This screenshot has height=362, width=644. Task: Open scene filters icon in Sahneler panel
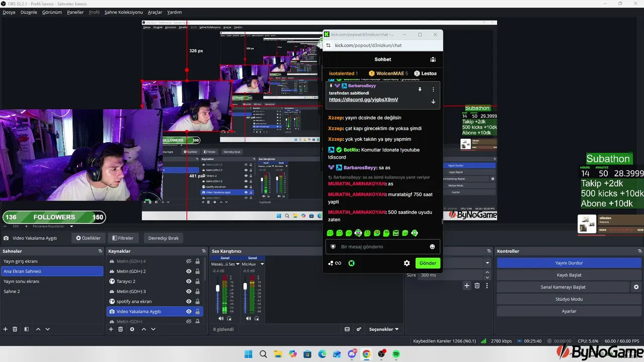26,329
